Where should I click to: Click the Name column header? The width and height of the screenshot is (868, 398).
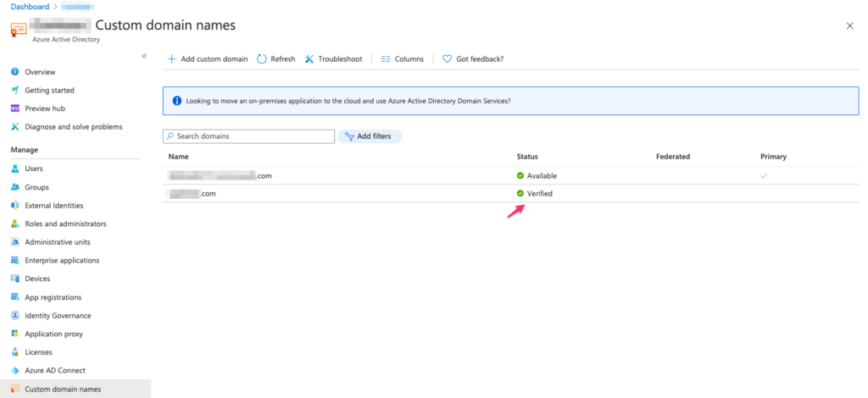pyautogui.click(x=178, y=157)
